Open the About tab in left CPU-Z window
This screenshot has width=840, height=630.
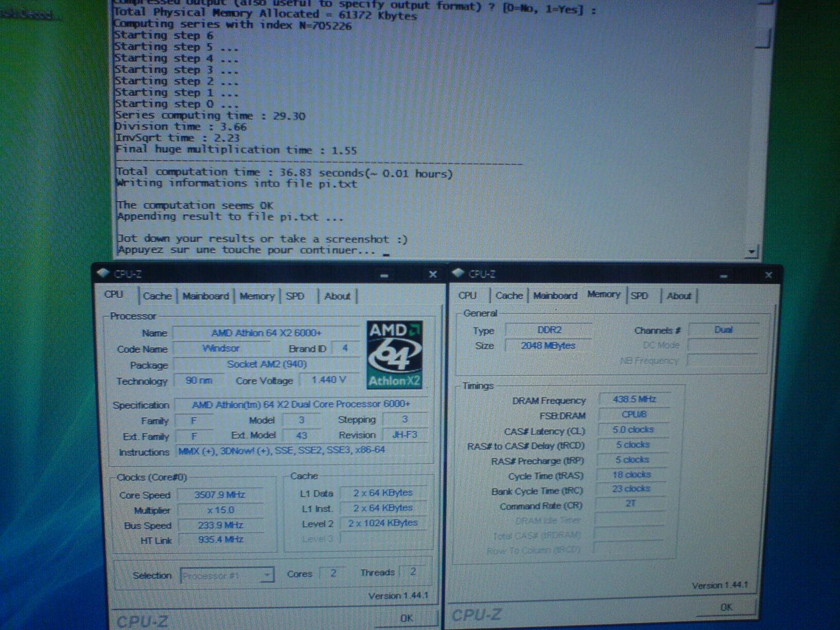(337, 296)
